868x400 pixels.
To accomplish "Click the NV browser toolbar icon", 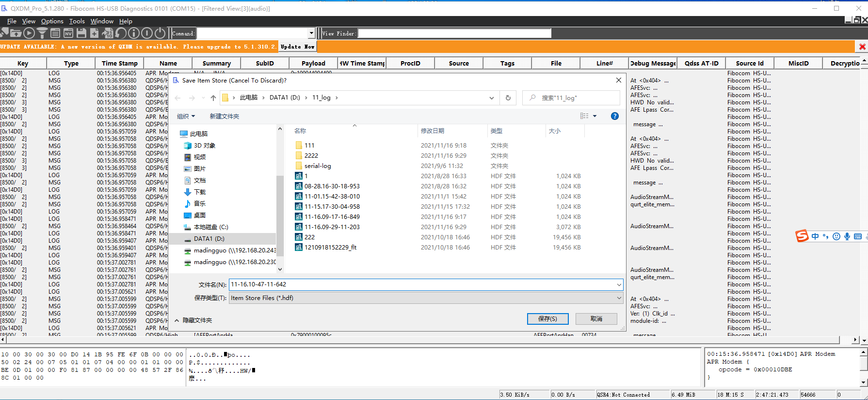I will coord(68,33).
